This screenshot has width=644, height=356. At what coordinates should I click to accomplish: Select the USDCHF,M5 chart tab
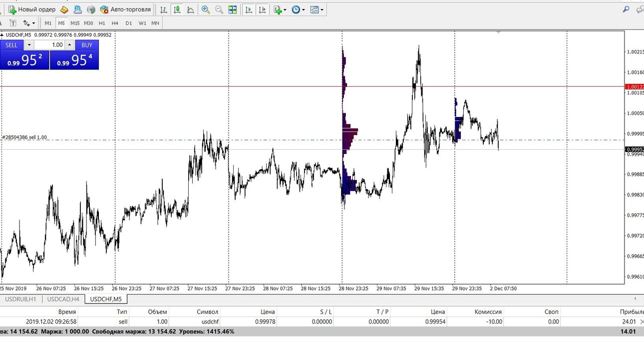106,299
